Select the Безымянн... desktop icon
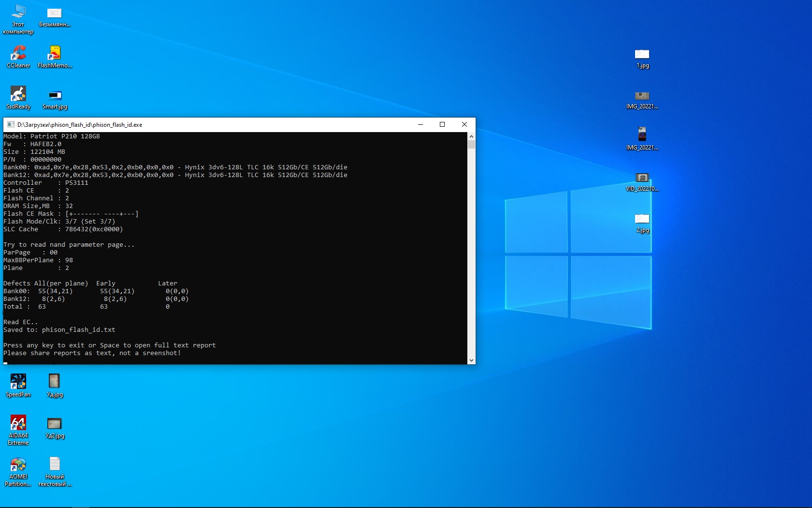Image resolution: width=812 pixels, height=508 pixels. (x=55, y=16)
